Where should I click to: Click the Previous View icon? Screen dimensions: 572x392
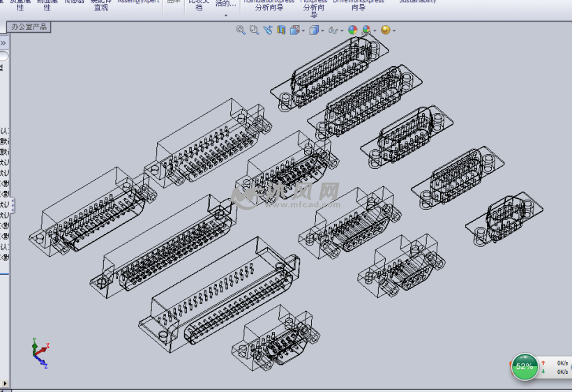pyautogui.click(x=268, y=30)
